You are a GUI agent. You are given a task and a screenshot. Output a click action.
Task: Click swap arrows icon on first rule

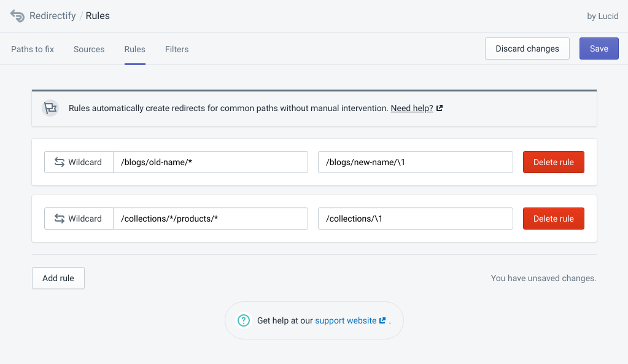point(60,162)
